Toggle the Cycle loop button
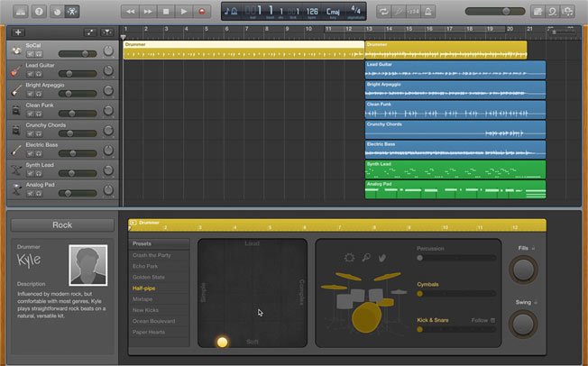Screen dimensions: 588x366 (x=383, y=12)
